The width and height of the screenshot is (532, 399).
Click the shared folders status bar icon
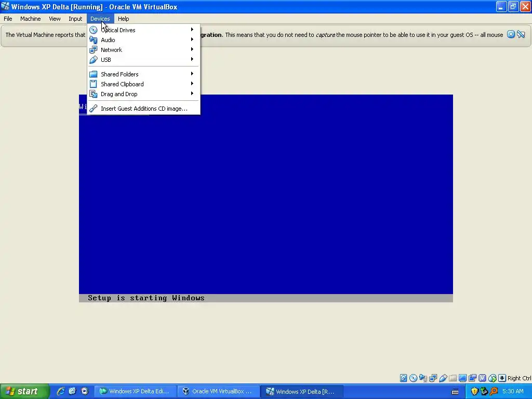coord(453,378)
